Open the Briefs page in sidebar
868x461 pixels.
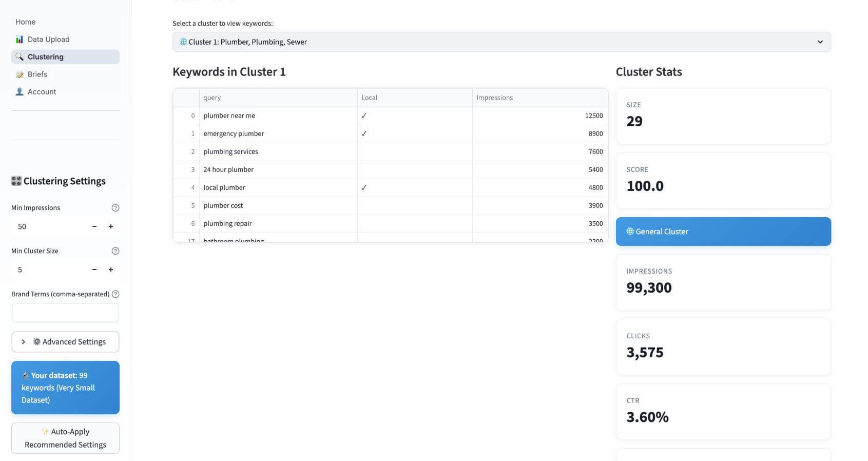point(37,74)
